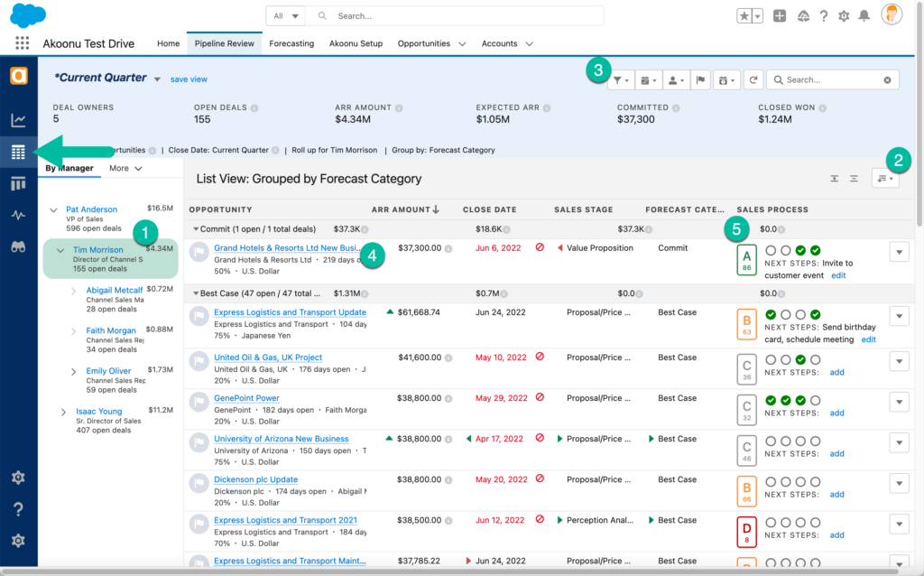Screen dimensions: 924x576
Task: Toggle first sales process circle for GenePoint Power
Action: pyautogui.click(x=771, y=400)
